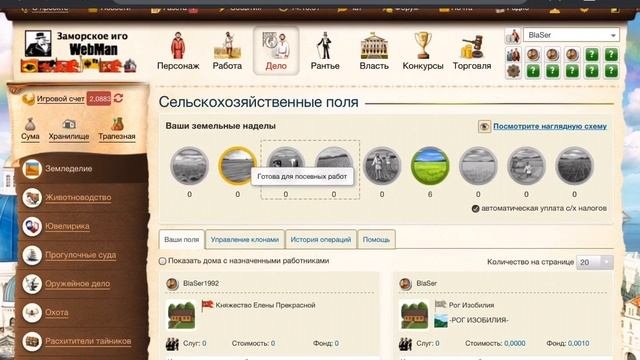
Task: Enable Показать дома с назначенными работниками
Action: pyautogui.click(x=162, y=261)
